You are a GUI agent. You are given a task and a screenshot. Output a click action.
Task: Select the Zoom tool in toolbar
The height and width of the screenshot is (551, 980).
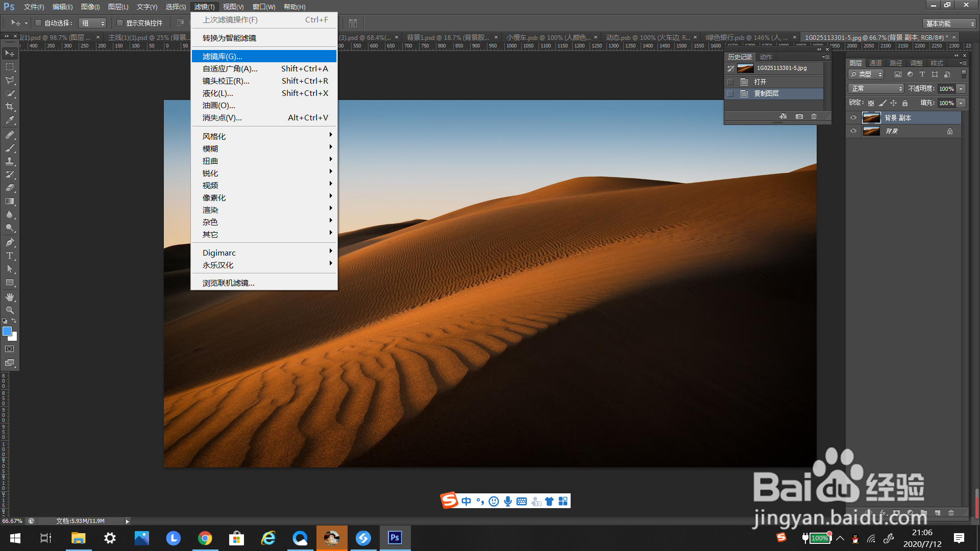[x=10, y=310]
